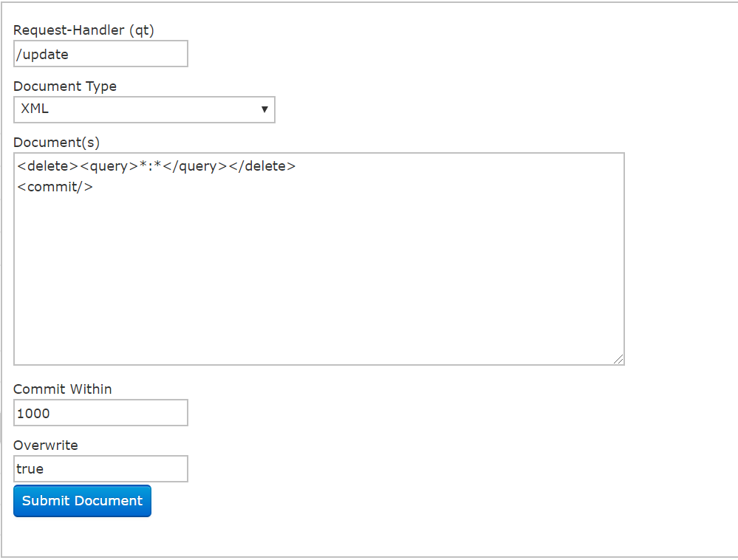This screenshot has width=738, height=560.
Task: Click inside the Commit Within field
Action: click(x=100, y=413)
